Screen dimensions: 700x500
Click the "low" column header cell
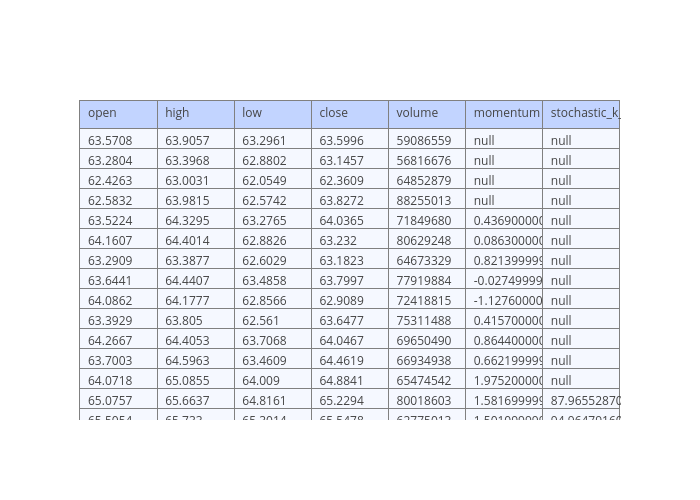pyautogui.click(x=272, y=114)
